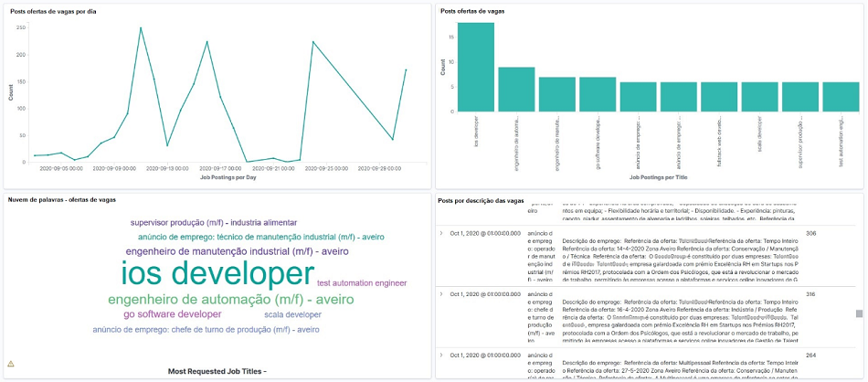Click the 'scala developer' bar in chart
This screenshot has height=382, width=868.
pyautogui.click(x=760, y=97)
